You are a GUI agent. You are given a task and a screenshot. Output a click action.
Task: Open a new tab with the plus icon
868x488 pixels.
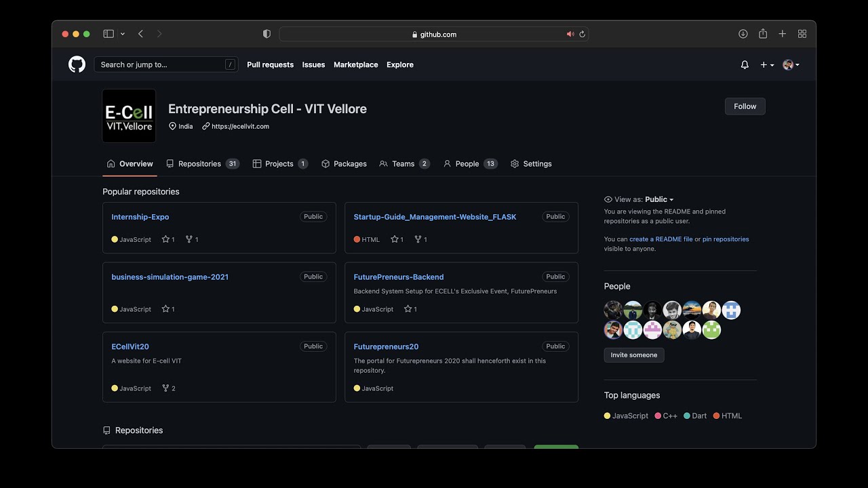pyautogui.click(x=783, y=34)
